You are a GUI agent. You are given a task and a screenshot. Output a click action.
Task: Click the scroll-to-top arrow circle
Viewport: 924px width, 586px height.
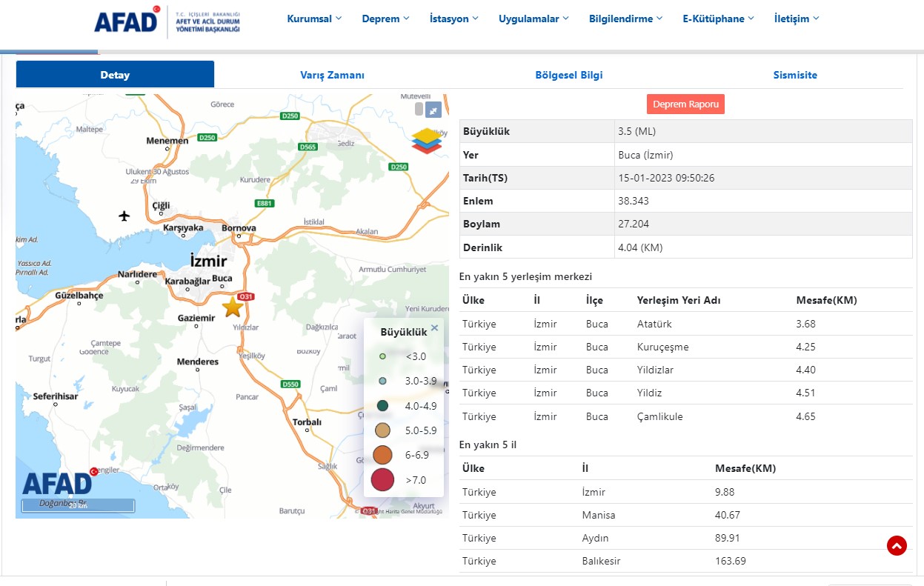[897, 545]
